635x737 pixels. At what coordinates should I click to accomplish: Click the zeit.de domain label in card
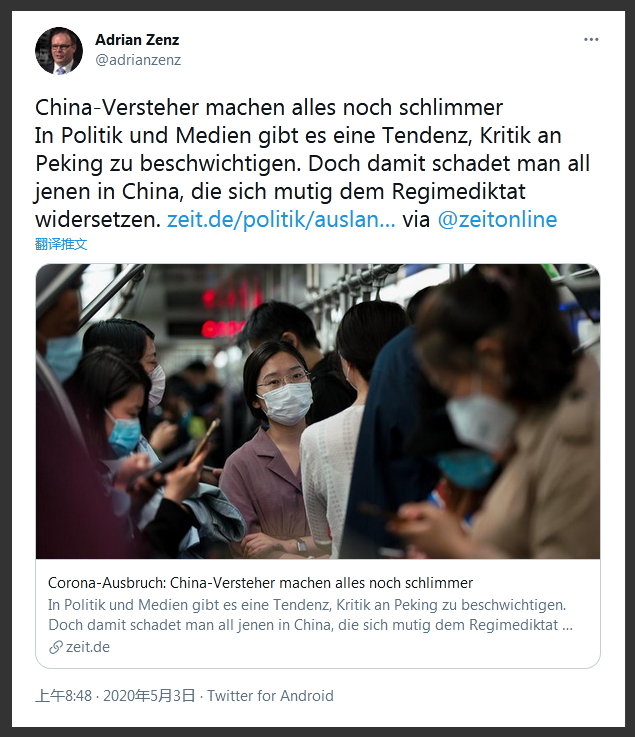tap(88, 647)
